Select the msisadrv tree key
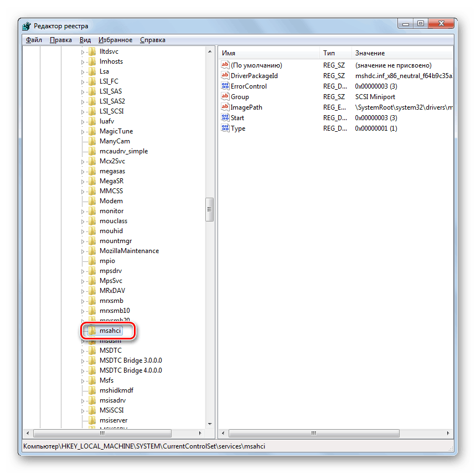Screen dimensions: 476x474 tap(112, 400)
